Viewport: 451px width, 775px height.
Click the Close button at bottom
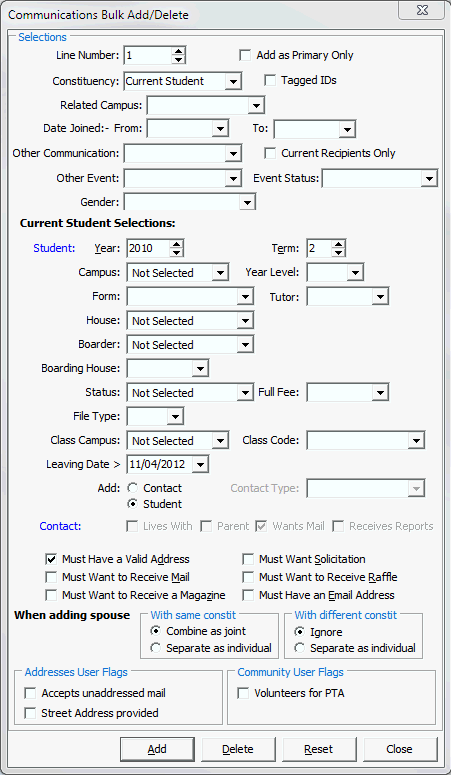coord(400,750)
